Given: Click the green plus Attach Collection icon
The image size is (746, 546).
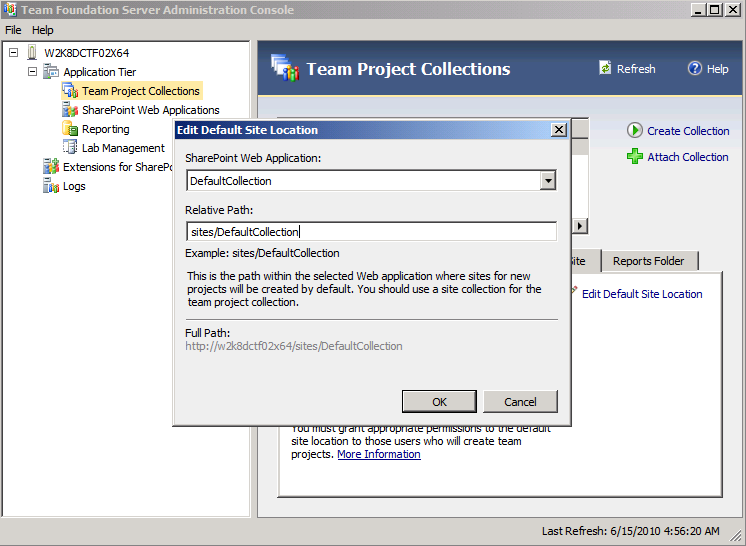Looking at the screenshot, I should [635, 156].
